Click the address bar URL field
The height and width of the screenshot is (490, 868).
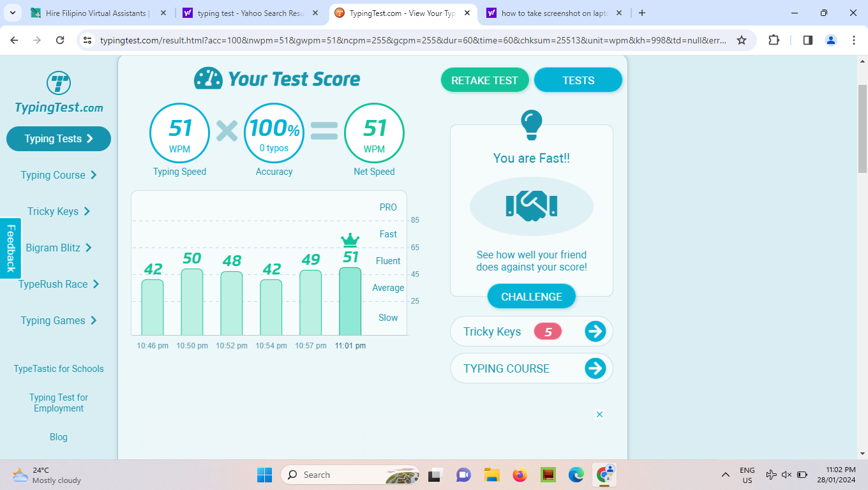coord(413,40)
